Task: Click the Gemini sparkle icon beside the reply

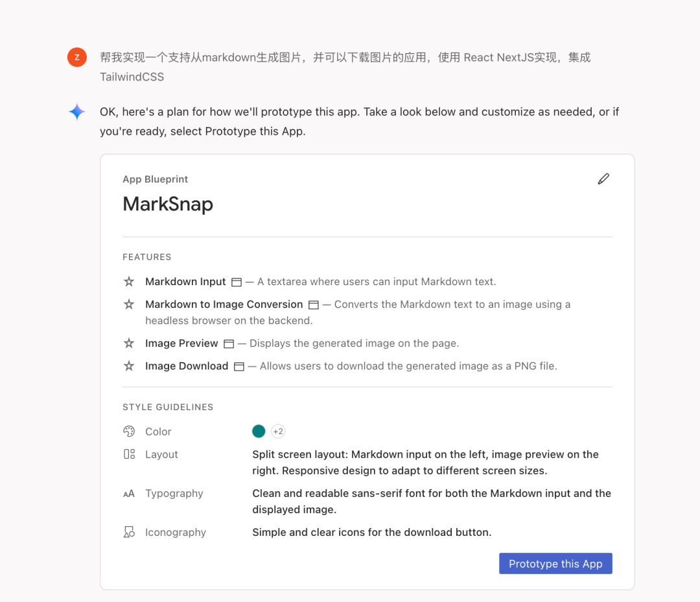Action: click(76, 111)
